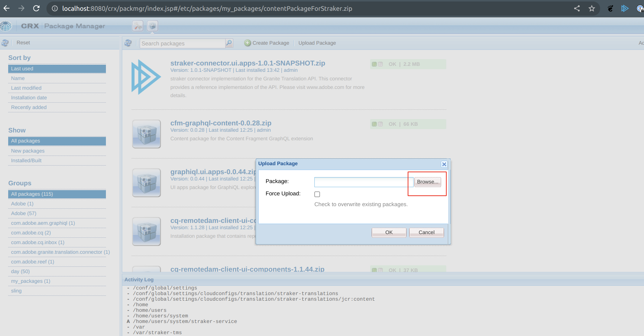The width and height of the screenshot is (644, 336).
Task: Cancel the Upload Package dialog
Action: [427, 232]
